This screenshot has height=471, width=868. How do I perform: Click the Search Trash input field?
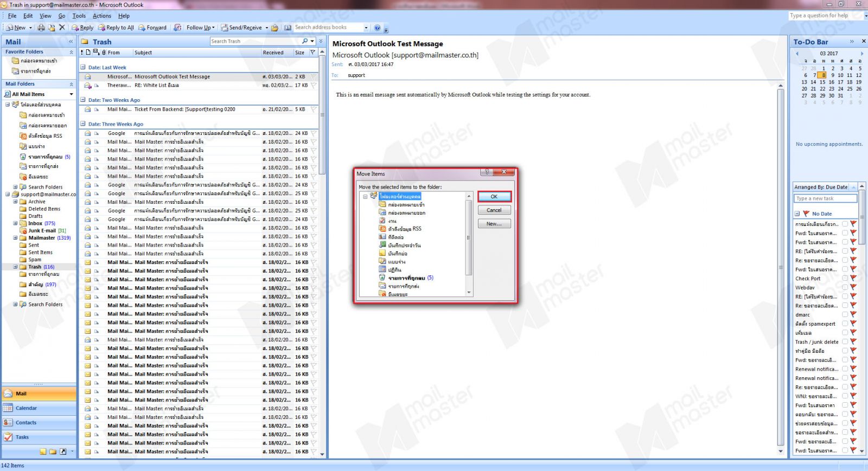(255, 41)
